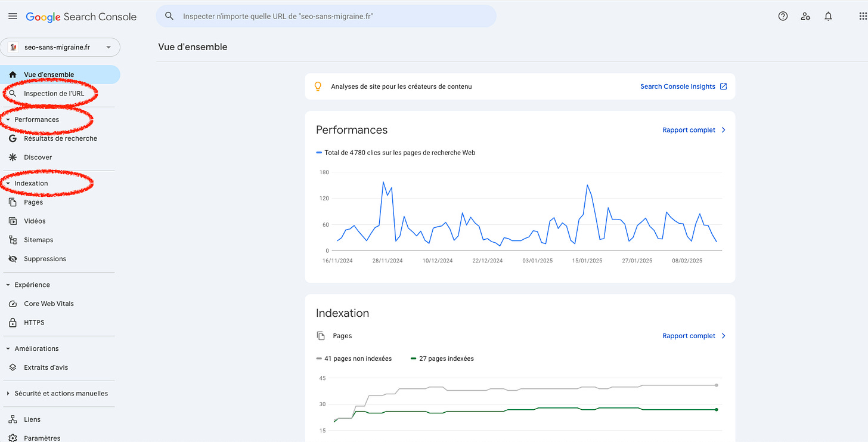This screenshot has width=868, height=442.
Task: Open Rapport complet for Performances card
Action: tap(694, 130)
